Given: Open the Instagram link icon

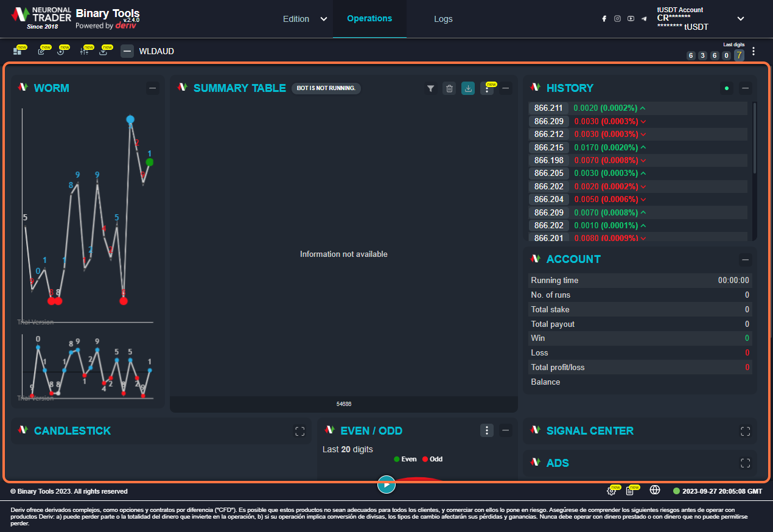Looking at the screenshot, I should coord(617,19).
